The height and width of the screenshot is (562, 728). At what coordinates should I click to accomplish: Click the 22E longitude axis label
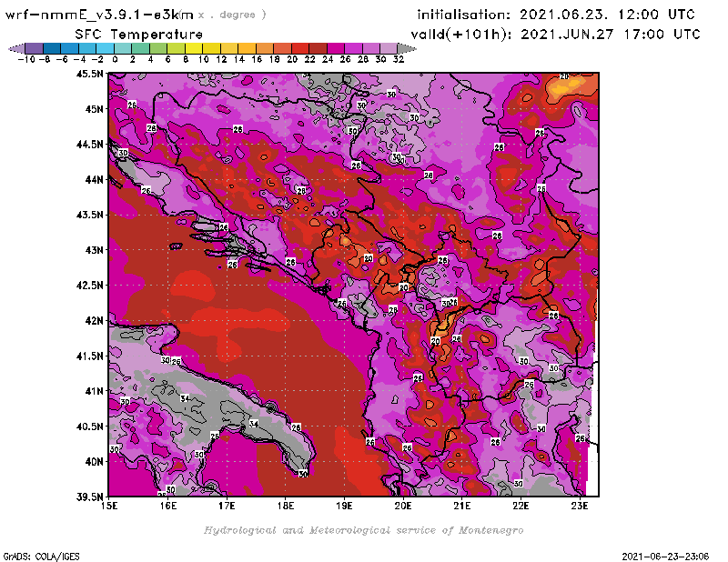521,506
